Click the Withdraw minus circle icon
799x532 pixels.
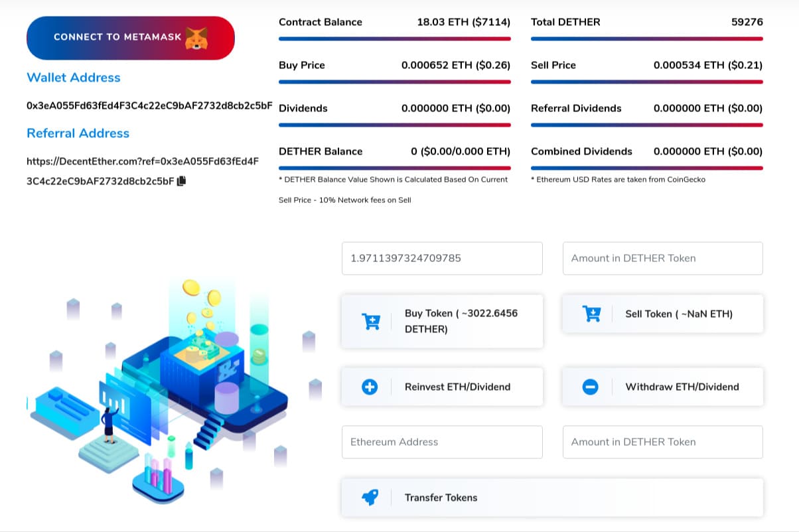click(x=591, y=387)
